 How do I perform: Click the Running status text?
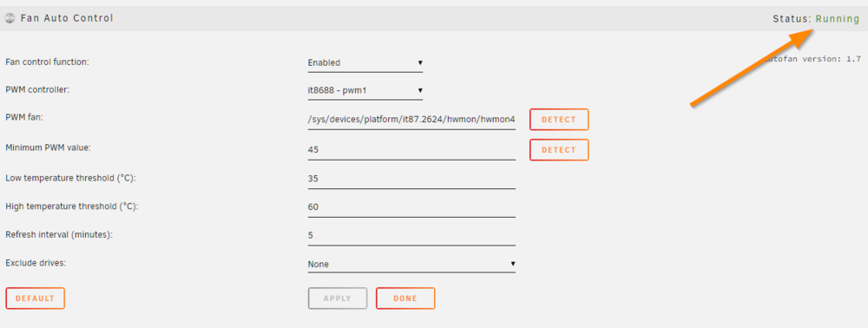pyautogui.click(x=838, y=19)
